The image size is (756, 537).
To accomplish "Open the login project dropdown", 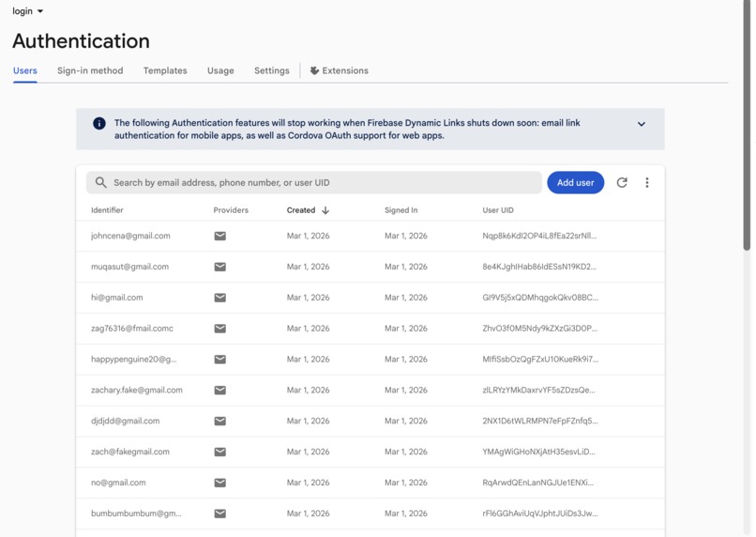I will tap(27, 11).
